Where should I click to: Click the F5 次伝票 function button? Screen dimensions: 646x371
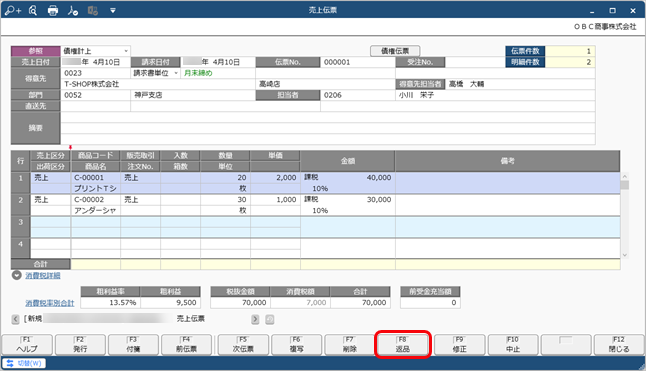pyautogui.click(x=243, y=345)
